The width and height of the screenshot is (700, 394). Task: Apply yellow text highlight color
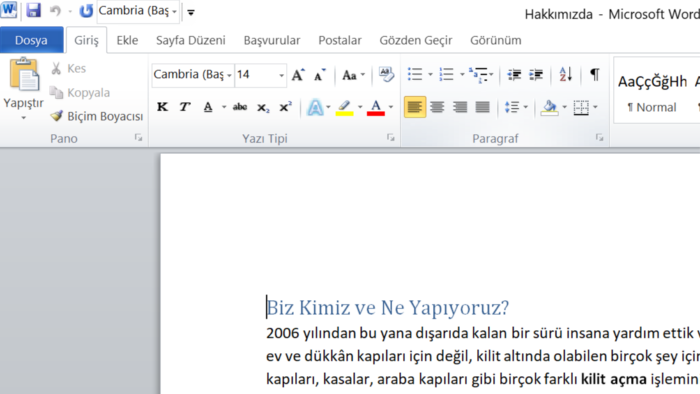point(344,108)
